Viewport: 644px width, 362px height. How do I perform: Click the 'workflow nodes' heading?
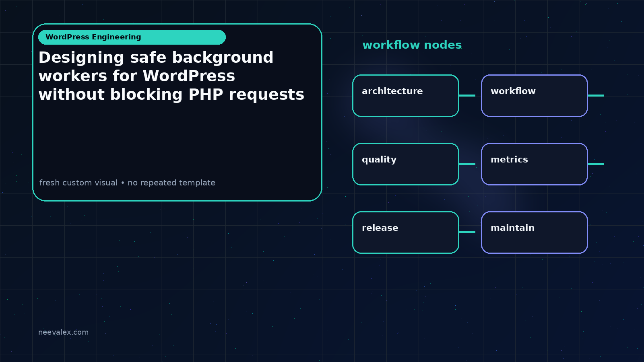pos(412,45)
